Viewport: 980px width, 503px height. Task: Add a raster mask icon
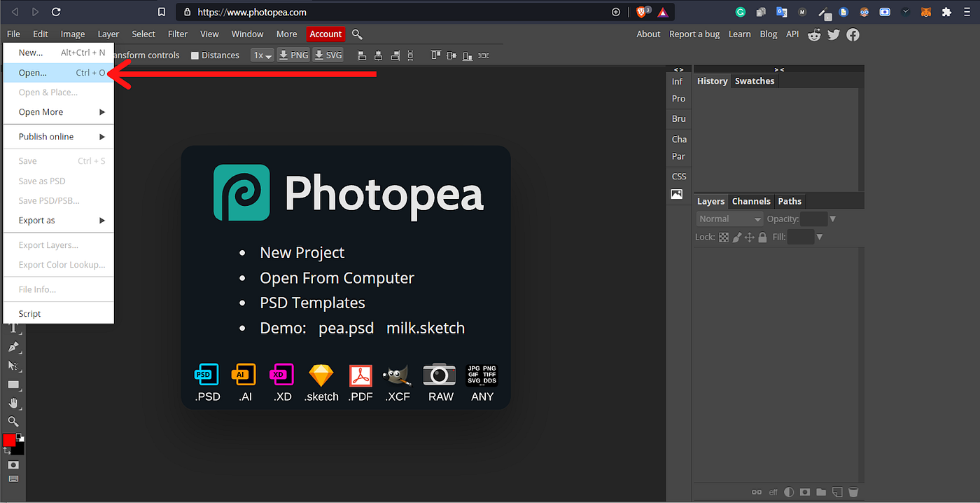point(806,492)
